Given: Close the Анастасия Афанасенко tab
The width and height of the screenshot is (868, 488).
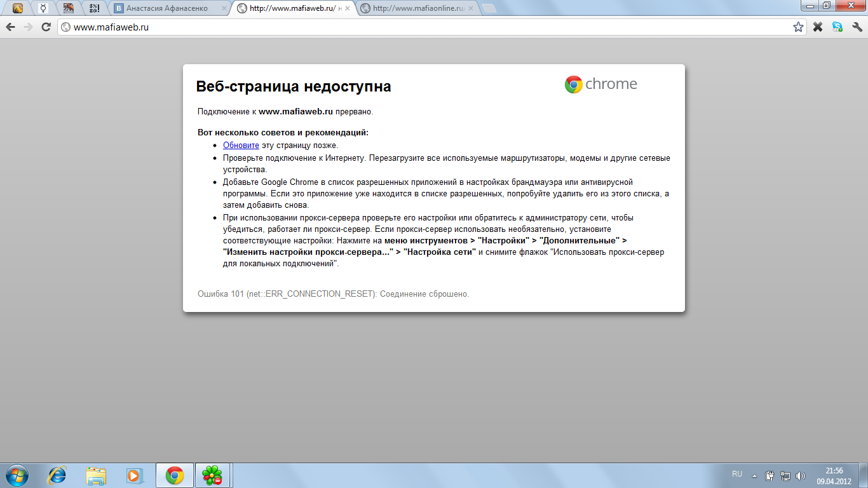Looking at the screenshot, I should click(x=224, y=9).
